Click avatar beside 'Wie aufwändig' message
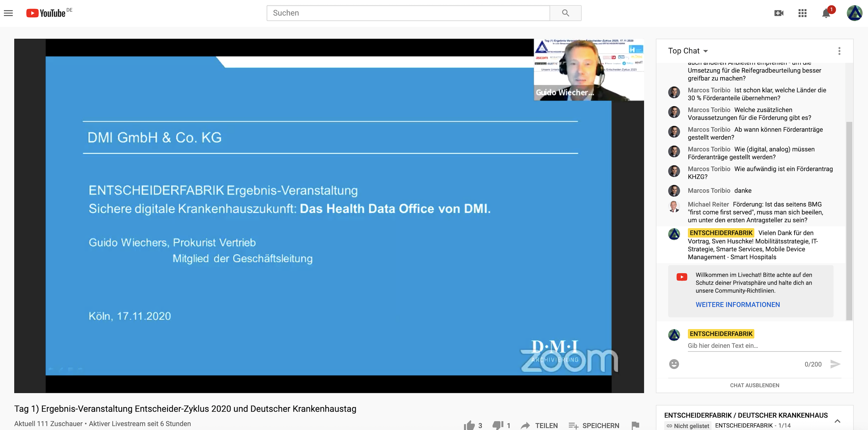The width and height of the screenshot is (868, 430). [674, 171]
